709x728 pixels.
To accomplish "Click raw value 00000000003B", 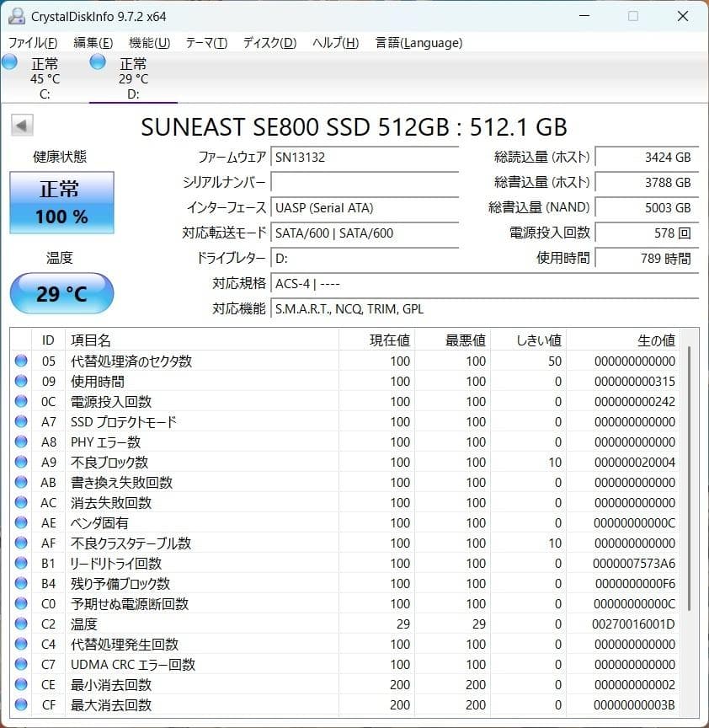I will pos(634,704).
